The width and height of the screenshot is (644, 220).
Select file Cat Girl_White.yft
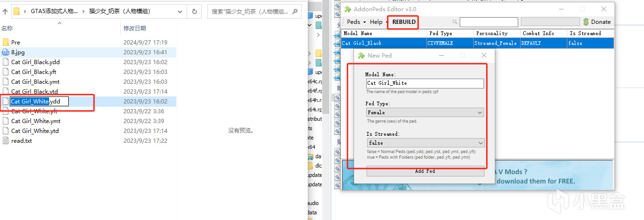coord(34,111)
